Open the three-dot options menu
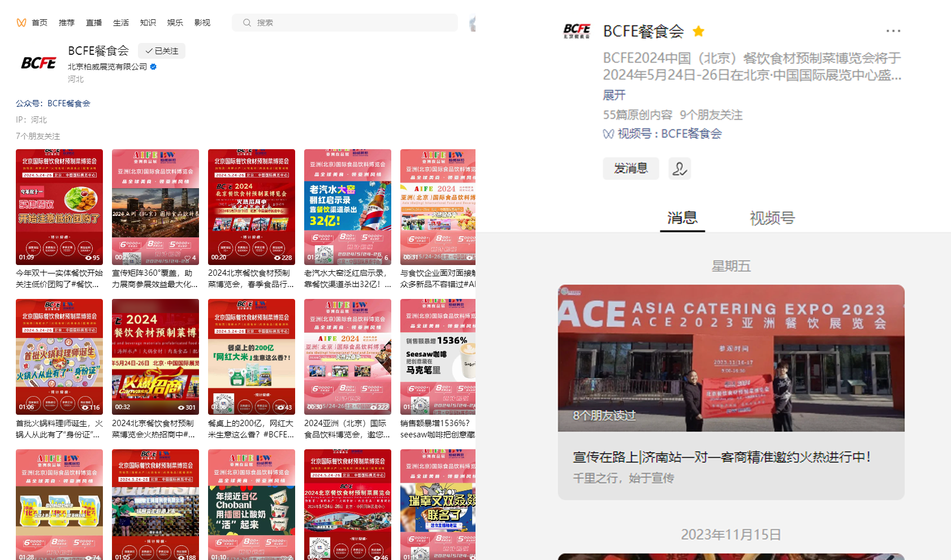Viewport: 951px width, 560px height. coord(893,31)
